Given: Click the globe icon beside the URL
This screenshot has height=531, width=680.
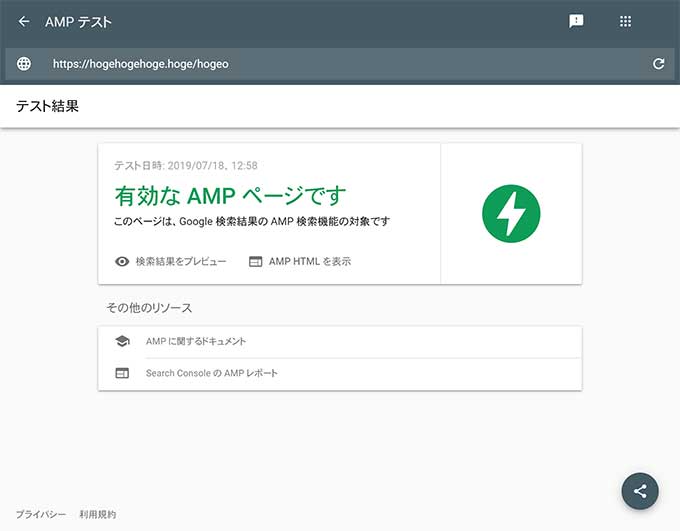Looking at the screenshot, I should (24, 63).
